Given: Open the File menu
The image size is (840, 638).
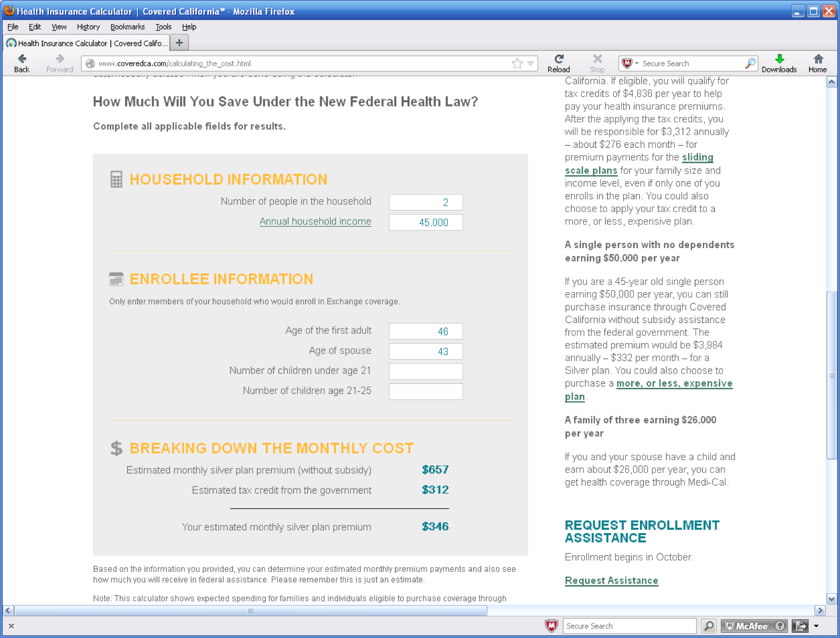Looking at the screenshot, I should (x=13, y=27).
